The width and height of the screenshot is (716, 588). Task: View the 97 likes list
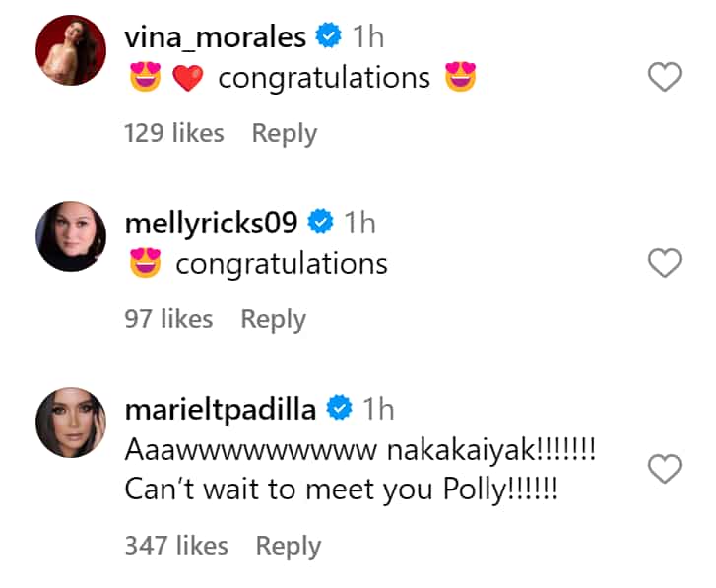coord(168,319)
